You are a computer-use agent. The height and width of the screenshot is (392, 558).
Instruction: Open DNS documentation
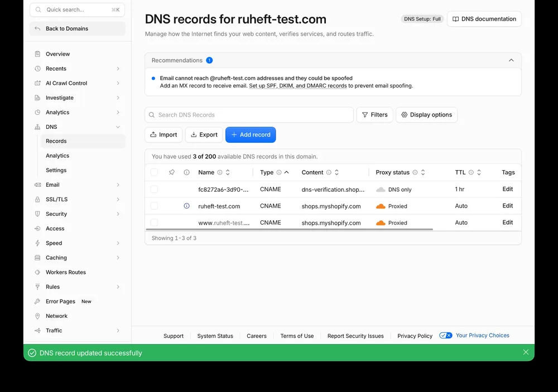click(484, 19)
